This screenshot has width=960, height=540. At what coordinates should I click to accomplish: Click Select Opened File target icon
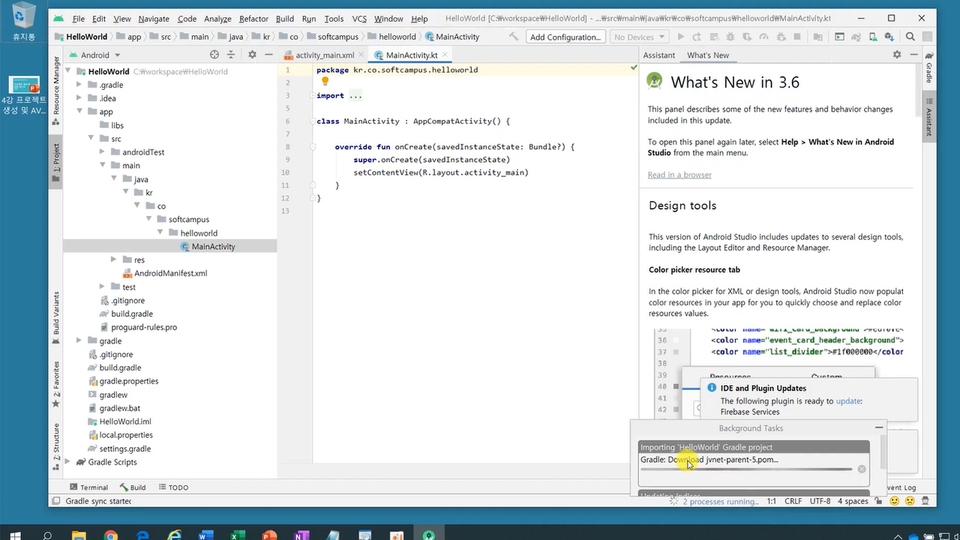coord(214,54)
